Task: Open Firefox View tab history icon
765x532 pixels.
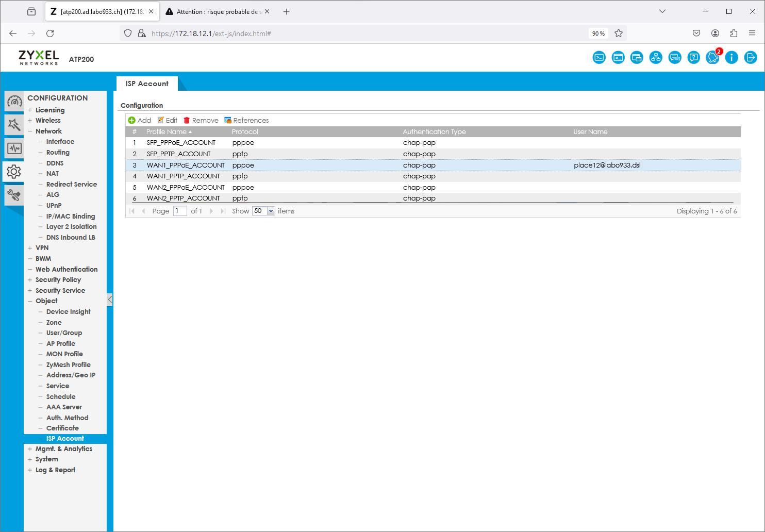Action: 31,11
